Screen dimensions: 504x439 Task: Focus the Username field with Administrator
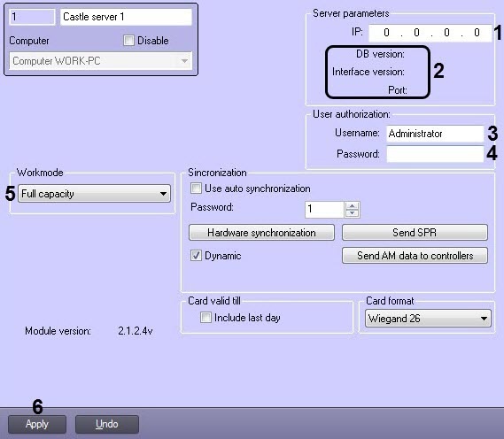[435, 134]
